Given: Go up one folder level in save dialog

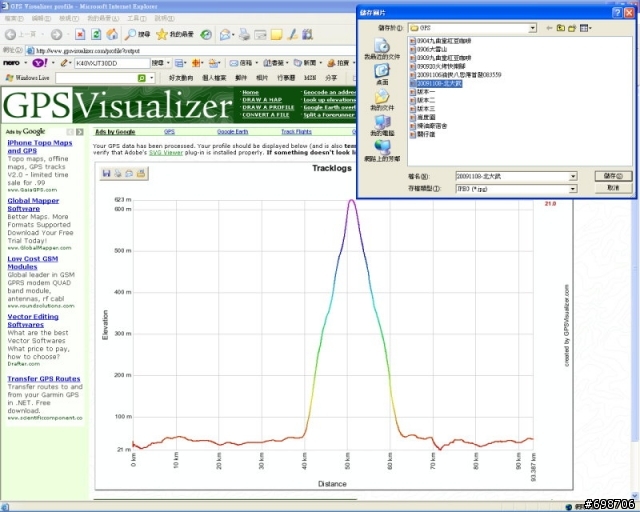Looking at the screenshot, I should point(561,28).
